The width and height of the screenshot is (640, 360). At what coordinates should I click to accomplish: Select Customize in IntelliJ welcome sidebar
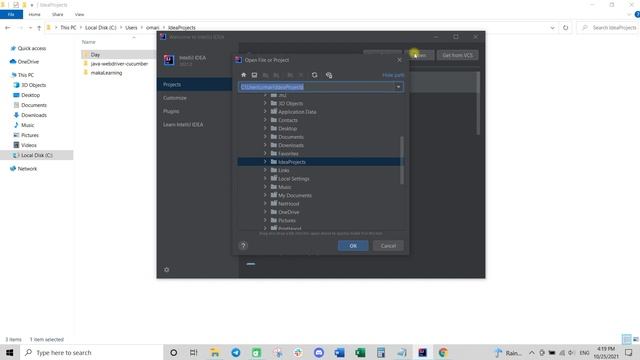pyautogui.click(x=175, y=98)
